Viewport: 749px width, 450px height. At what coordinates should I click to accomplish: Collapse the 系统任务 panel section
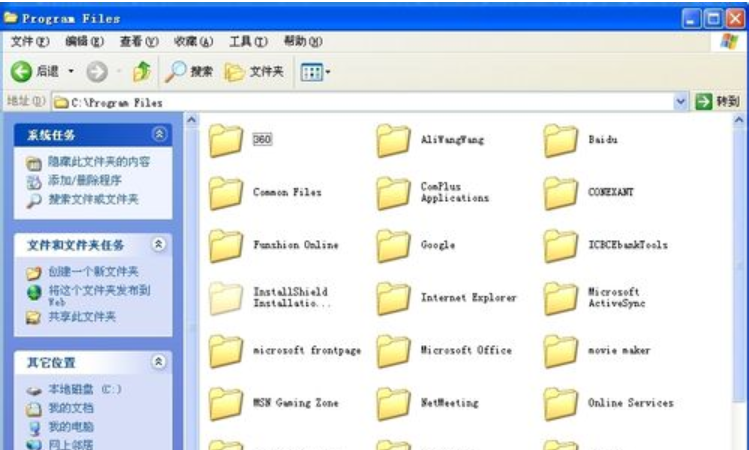point(159,134)
